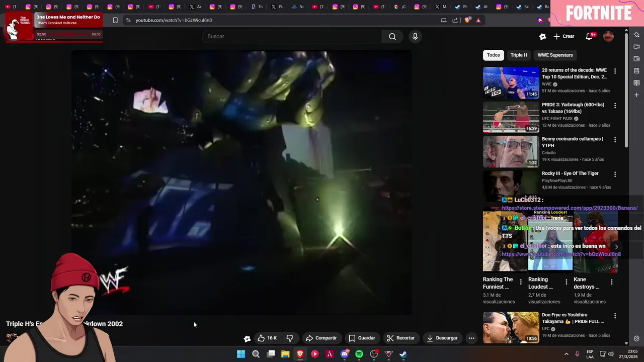Open Don Frye vs Yoshihiro Takayama thumbnail
This screenshot has width=644, height=362.
tap(511, 327)
